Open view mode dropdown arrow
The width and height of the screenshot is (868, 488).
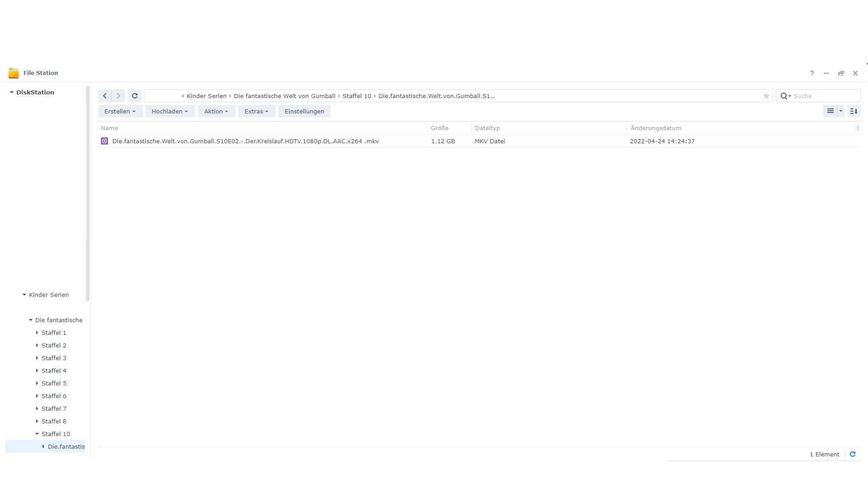coord(841,111)
